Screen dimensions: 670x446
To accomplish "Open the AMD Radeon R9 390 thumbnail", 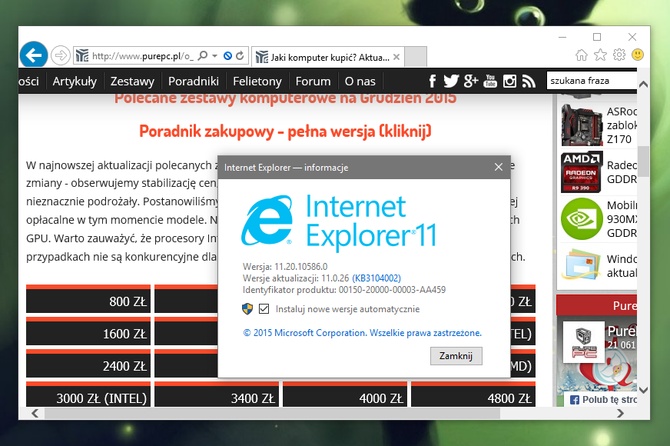I will point(581,172).
